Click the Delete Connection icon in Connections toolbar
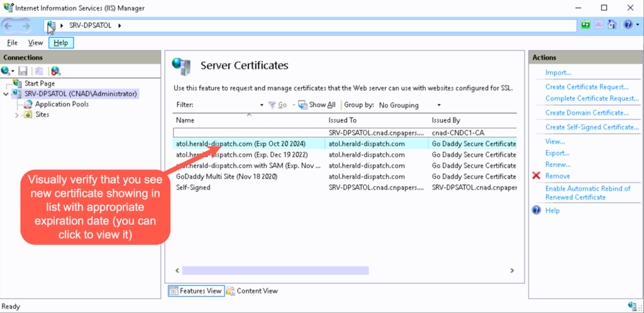Image resolution: width=644 pixels, height=313 pixels. (55, 71)
